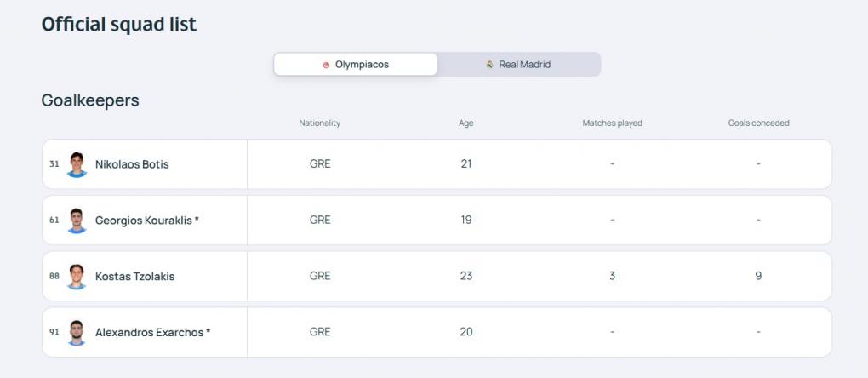
Task: Open Nikolaos Botis player profile link
Action: pyautogui.click(x=132, y=164)
